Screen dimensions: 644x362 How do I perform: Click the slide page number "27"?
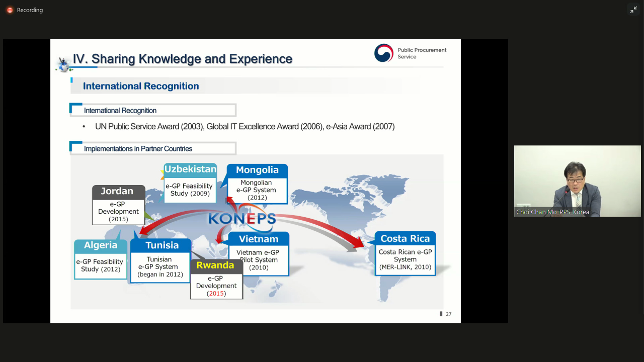(448, 314)
